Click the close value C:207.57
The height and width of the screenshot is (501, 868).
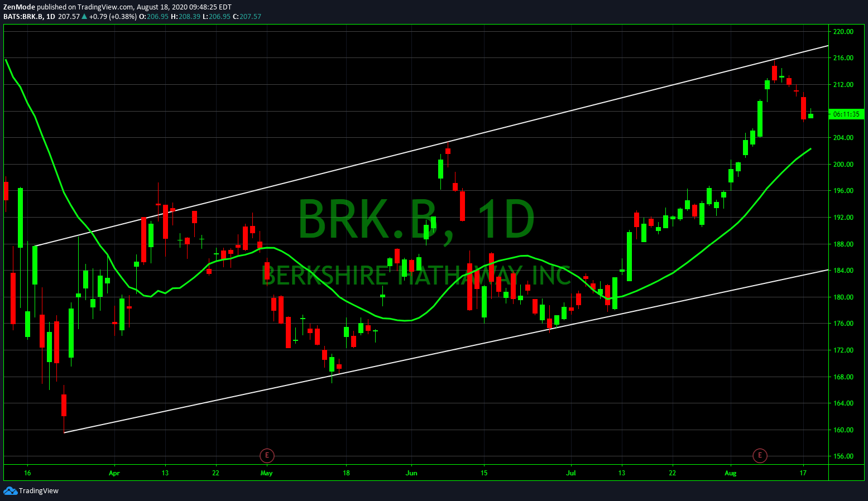tap(247, 17)
